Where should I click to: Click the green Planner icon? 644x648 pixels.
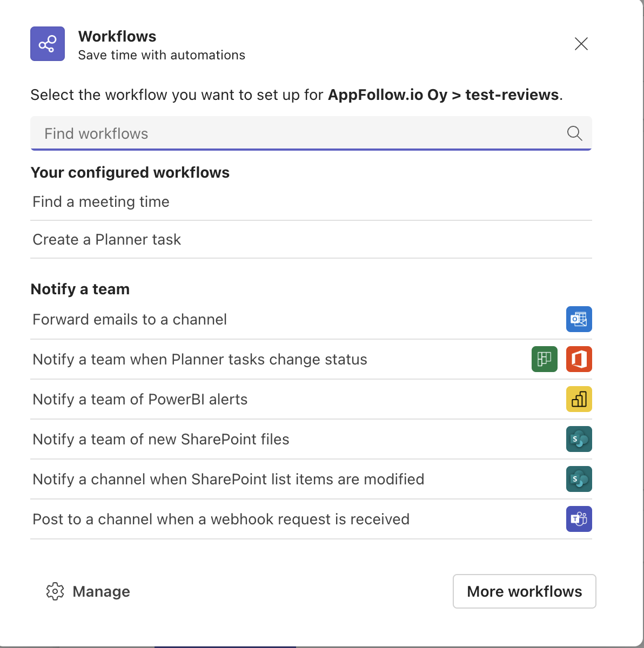click(x=545, y=359)
